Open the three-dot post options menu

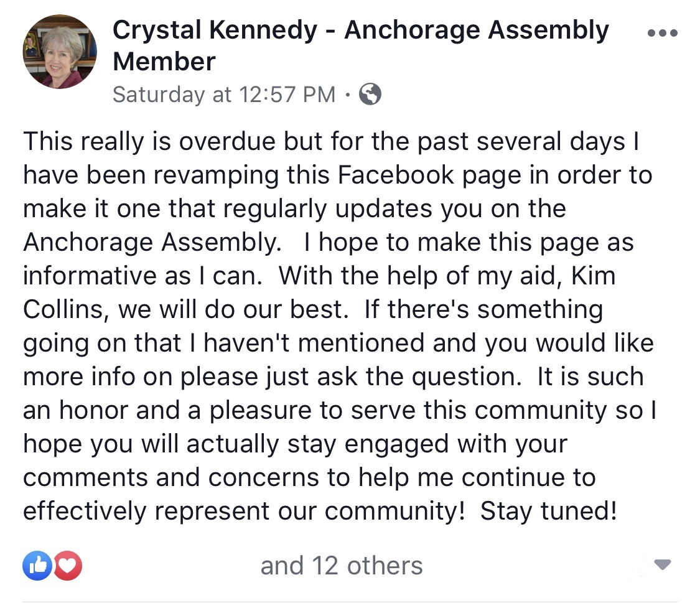[x=662, y=32]
